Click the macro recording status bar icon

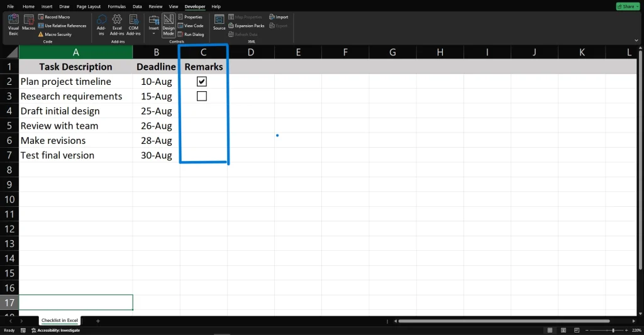23,330
